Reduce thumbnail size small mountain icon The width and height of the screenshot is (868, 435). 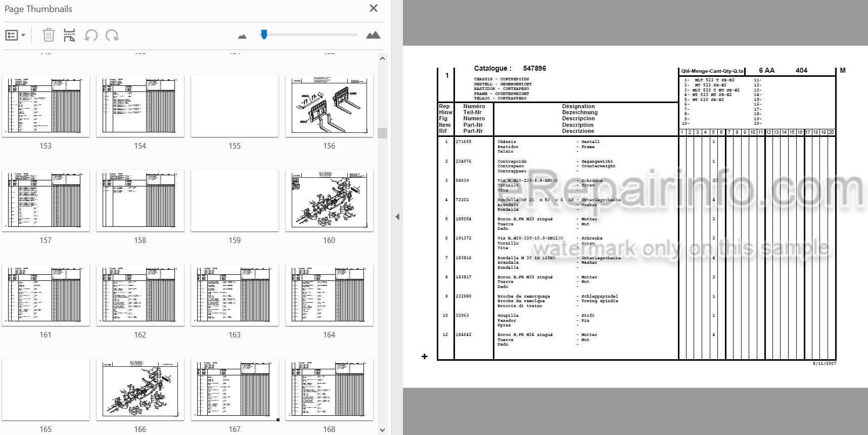click(242, 36)
